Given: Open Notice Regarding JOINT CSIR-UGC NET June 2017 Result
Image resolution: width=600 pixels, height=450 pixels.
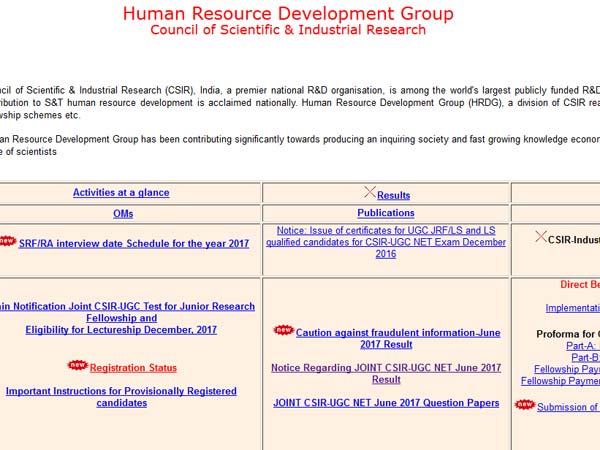Looking at the screenshot, I should 386,374.
